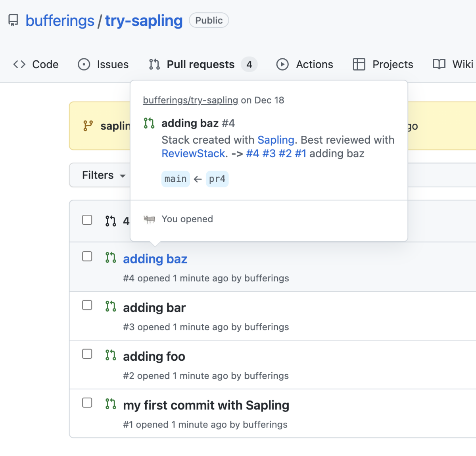Open the #2 link in hovercard stack

285,154
